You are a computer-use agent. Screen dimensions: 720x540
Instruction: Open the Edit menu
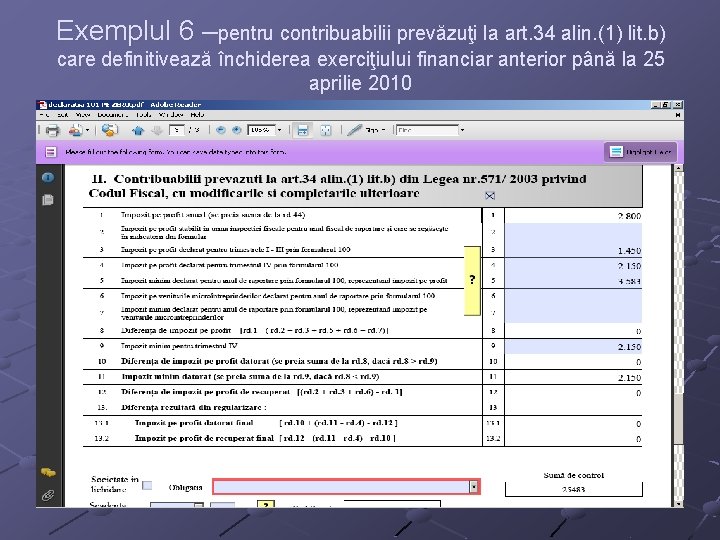(x=63, y=115)
